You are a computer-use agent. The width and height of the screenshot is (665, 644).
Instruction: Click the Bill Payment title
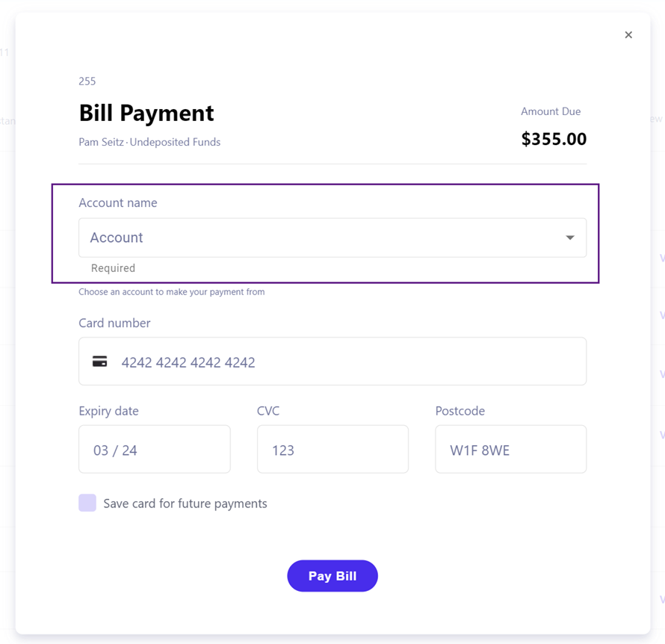[146, 113]
